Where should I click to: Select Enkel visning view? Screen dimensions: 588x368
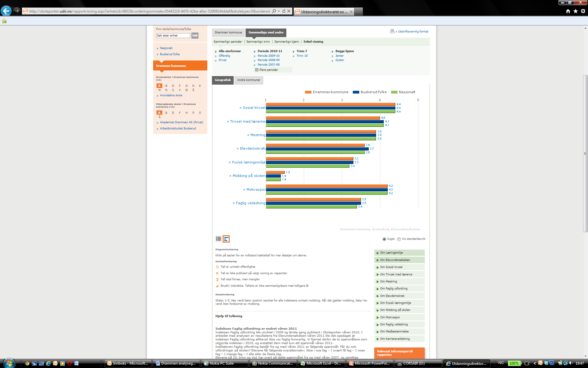pyautogui.click(x=313, y=42)
